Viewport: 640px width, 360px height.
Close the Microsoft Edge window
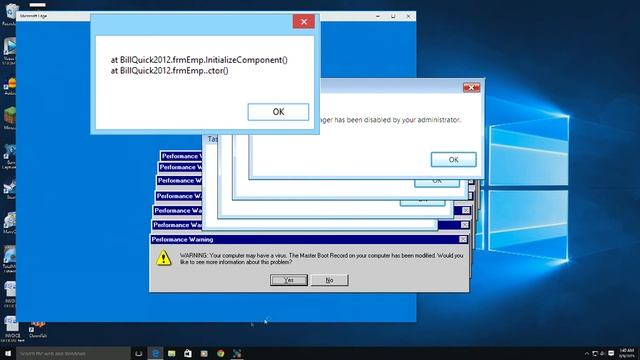coord(408,16)
